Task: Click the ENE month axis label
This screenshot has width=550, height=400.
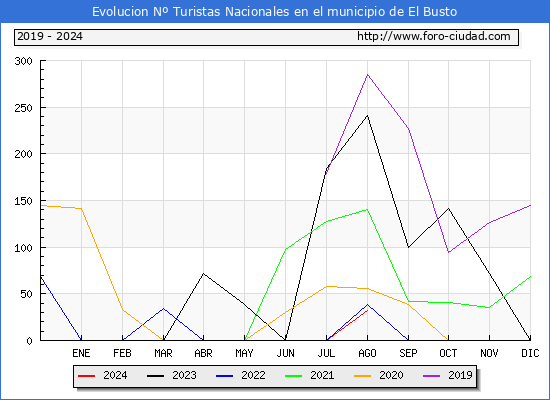Action: click(x=81, y=353)
